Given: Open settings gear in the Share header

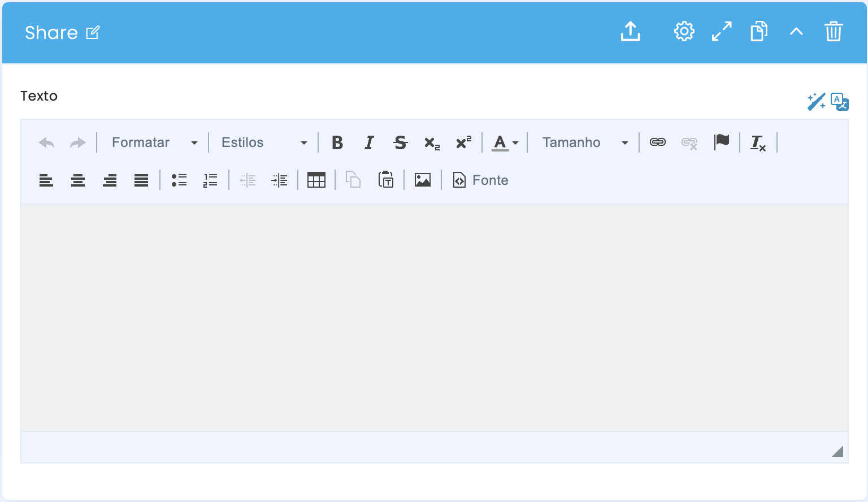Looking at the screenshot, I should tap(684, 32).
